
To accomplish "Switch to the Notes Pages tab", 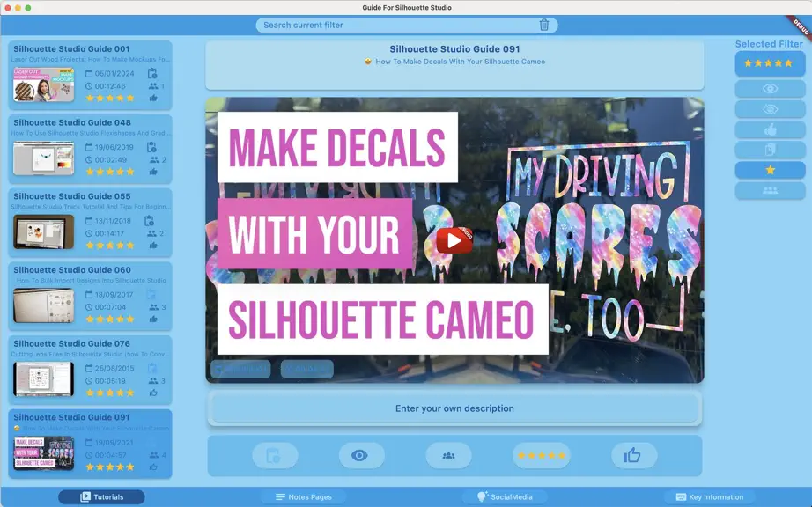I will point(304,496).
